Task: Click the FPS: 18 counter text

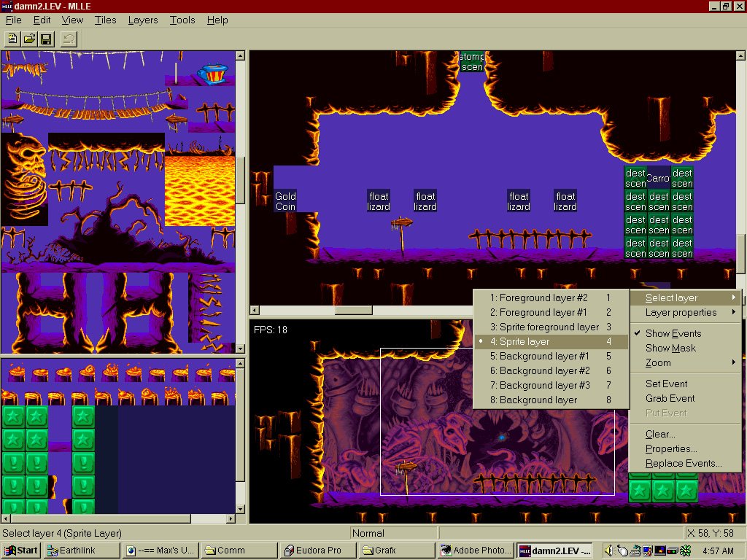Action: tap(271, 330)
